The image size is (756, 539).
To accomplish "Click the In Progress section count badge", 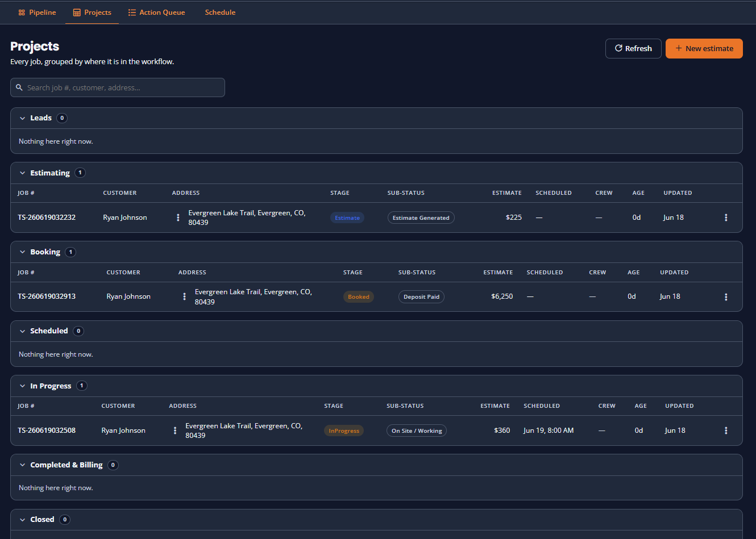I will (x=82, y=386).
